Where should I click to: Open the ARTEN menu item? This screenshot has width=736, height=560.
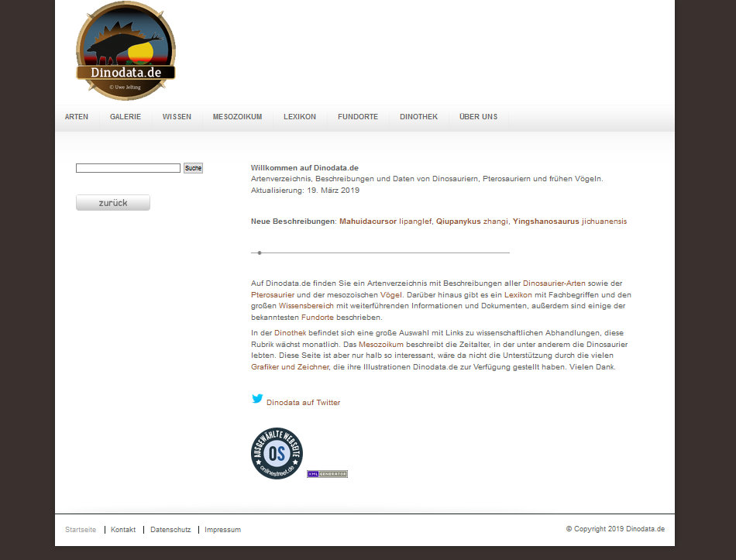tap(77, 117)
